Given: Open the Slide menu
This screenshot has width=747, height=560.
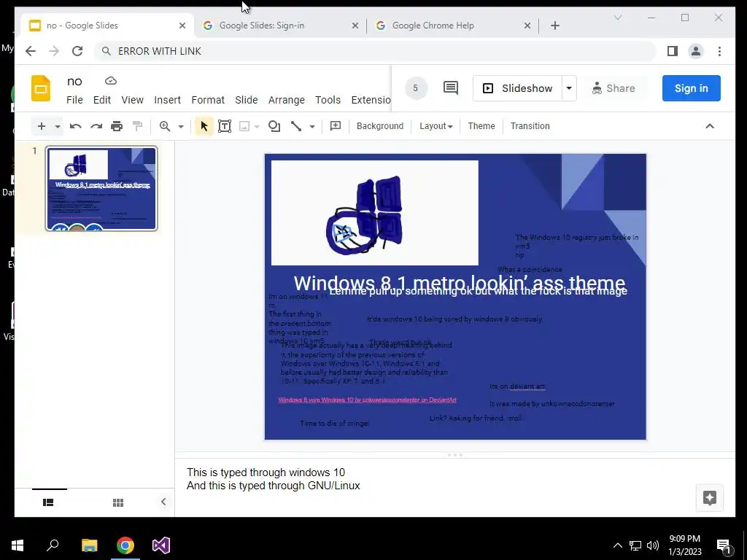Looking at the screenshot, I should pyautogui.click(x=247, y=100).
